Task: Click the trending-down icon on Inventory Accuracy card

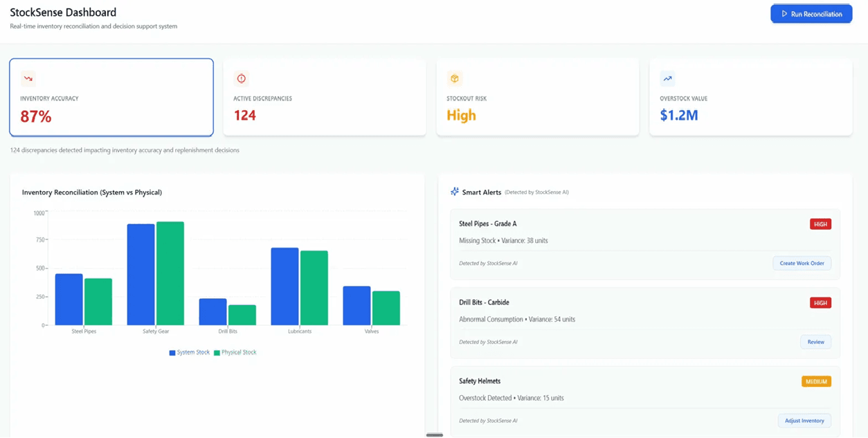Action: (28, 77)
